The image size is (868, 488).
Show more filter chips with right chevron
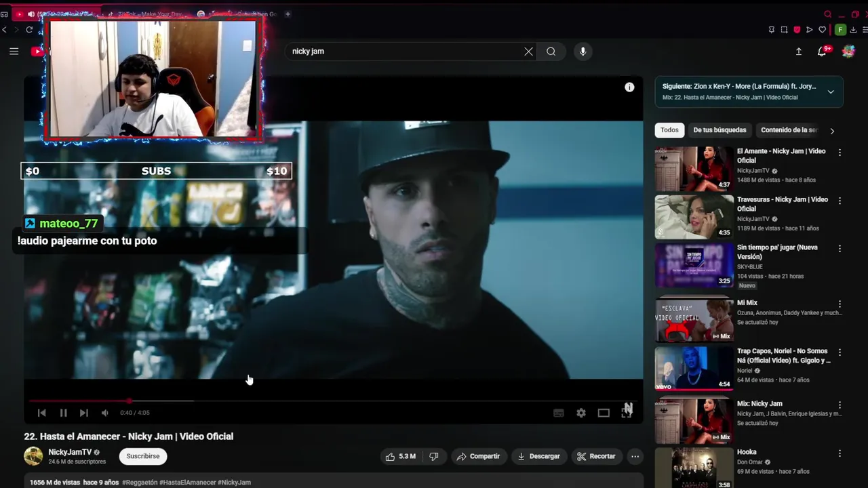[832, 131]
